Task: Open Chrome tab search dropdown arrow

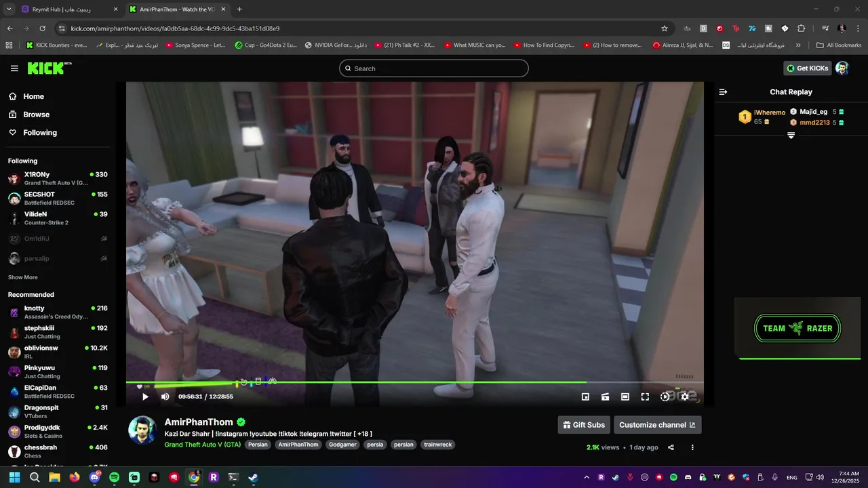Action: (x=8, y=9)
